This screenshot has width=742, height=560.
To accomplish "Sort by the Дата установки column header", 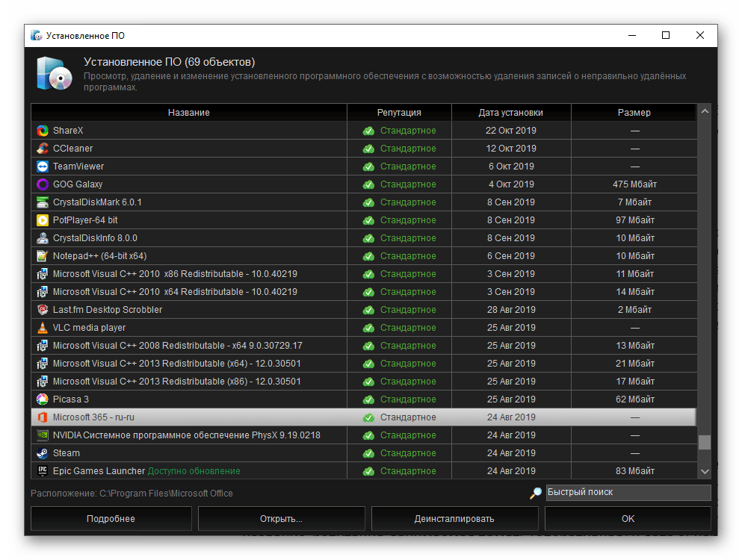I will tap(511, 113).
